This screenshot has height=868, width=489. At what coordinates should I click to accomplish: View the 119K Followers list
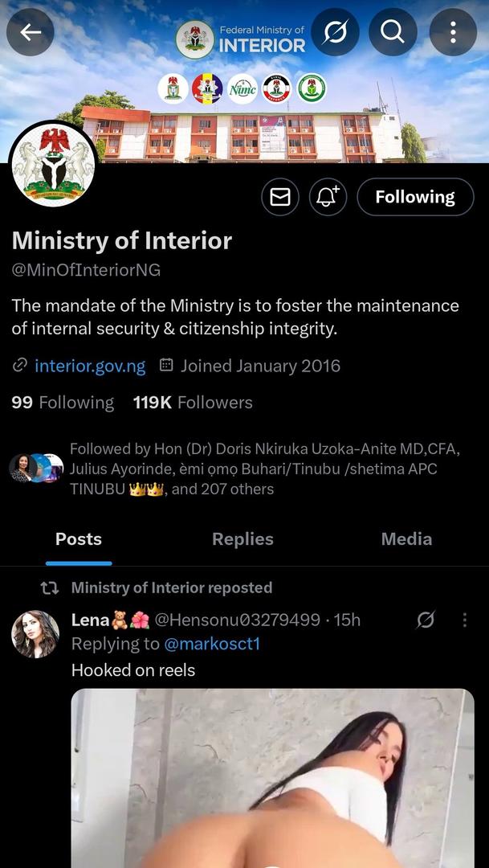193,403
